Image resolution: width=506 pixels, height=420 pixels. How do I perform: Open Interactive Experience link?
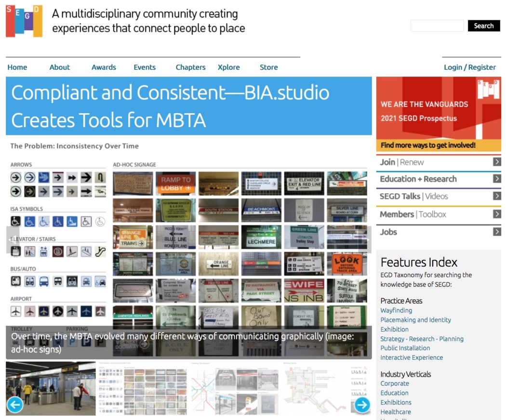click(x=412, y=357)
